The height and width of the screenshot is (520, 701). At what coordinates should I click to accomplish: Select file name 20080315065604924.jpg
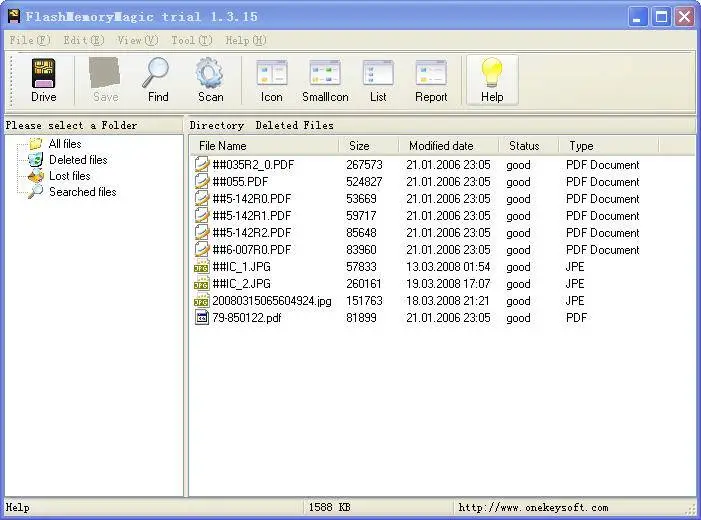click(x=272, y=301)
